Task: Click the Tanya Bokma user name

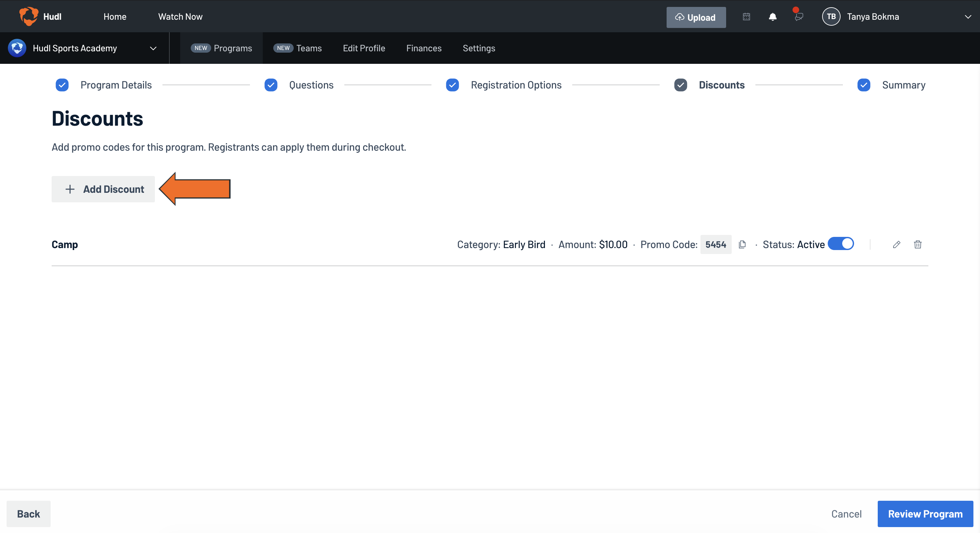Action: tap(873, 16)
